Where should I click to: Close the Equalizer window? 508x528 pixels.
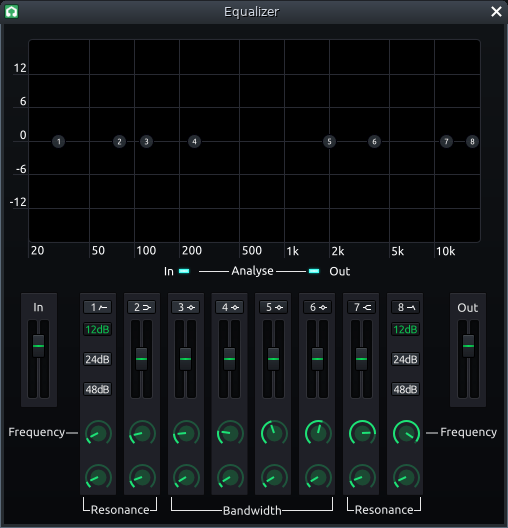coord(496,12)
